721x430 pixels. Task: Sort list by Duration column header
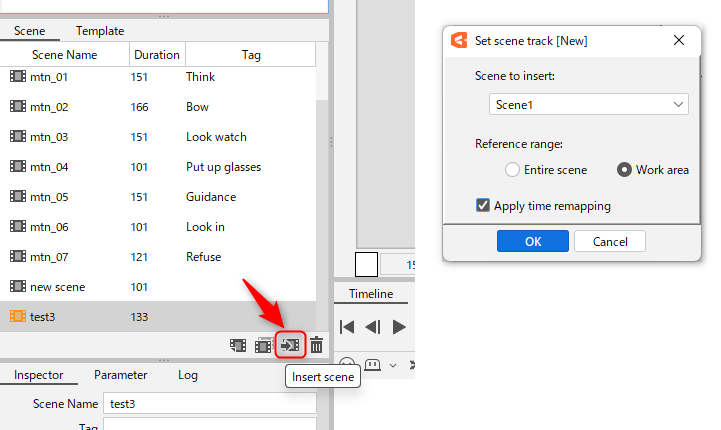pyautogui.click(x=156, y=55)
